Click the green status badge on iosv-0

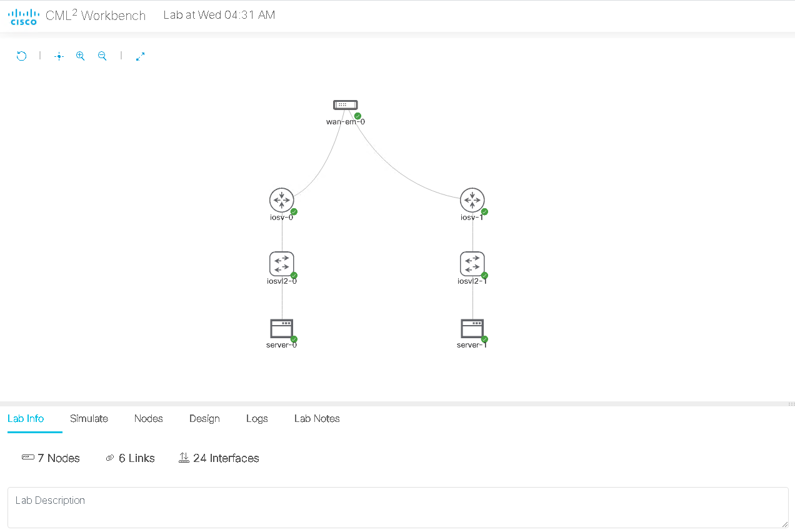pos(292,212)
